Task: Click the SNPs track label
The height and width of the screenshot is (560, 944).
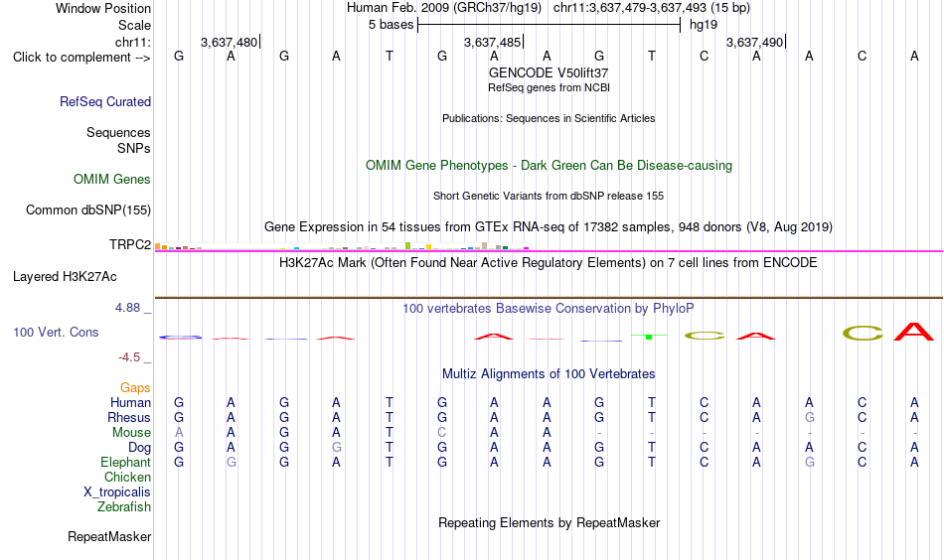Action: coord(134,148)
